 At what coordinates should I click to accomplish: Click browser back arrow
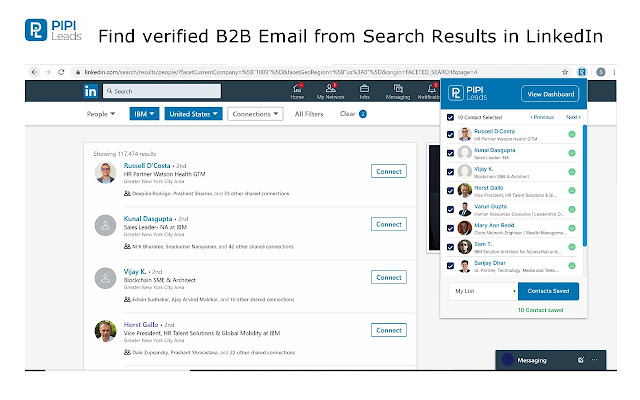[x=35, y=72]
